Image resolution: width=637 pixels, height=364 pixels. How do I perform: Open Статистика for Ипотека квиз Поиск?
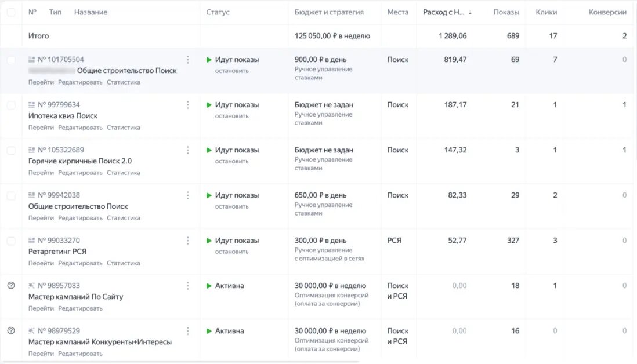click(124, 128)
